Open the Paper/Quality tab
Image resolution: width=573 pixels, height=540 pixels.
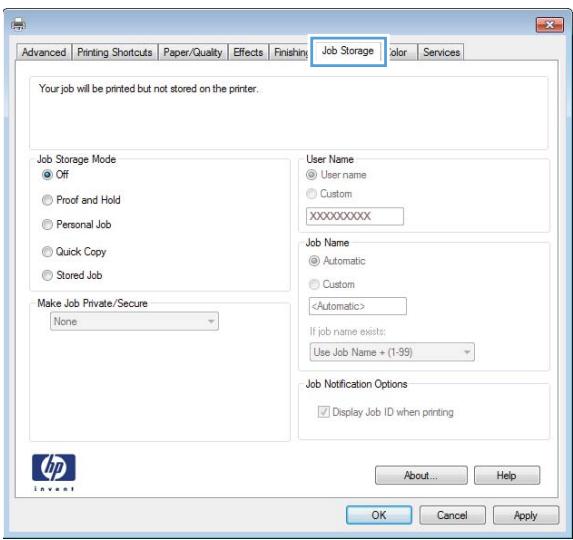[x=193, y=52]
